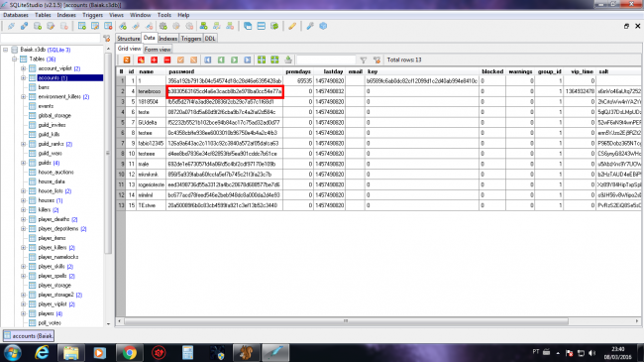Click the clear tree filter icon beside search box
This screenshot has width=644, height=362.
107,39
